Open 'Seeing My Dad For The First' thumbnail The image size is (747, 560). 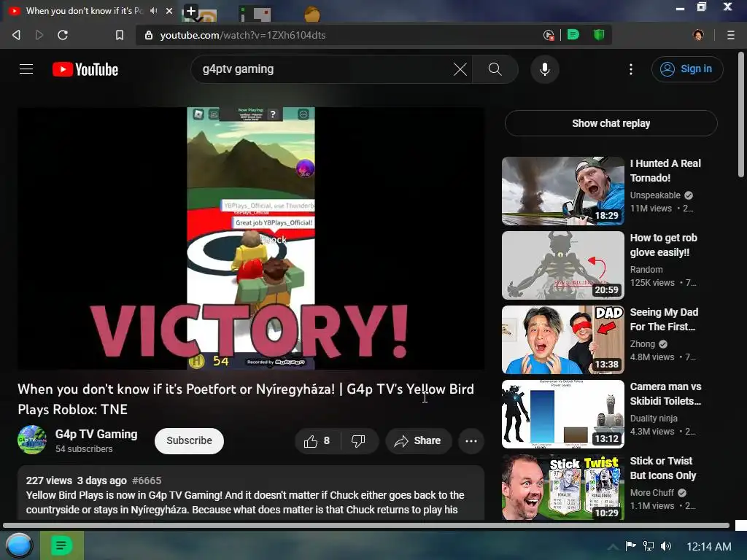pos(562,340)
